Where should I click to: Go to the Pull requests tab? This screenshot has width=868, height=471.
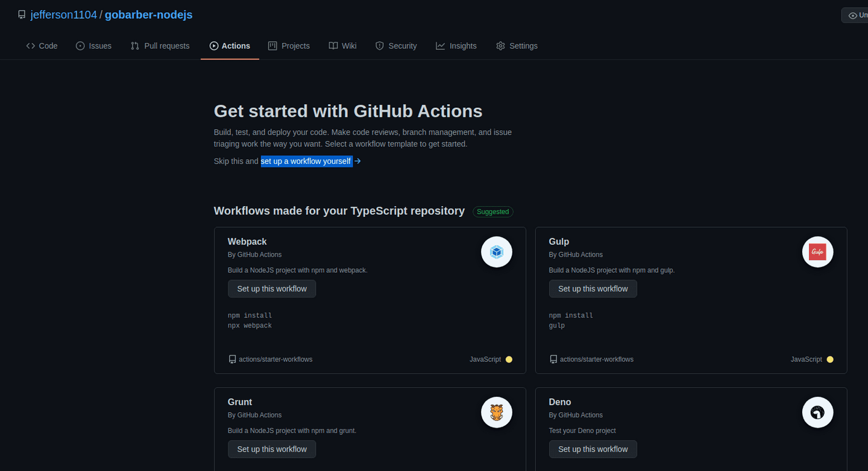coord(160,46)
